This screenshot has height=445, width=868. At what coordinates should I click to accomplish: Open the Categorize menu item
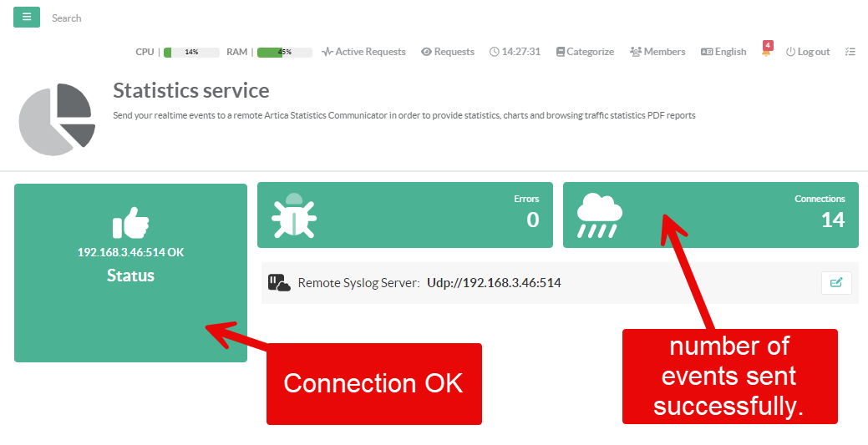(585, 52)
